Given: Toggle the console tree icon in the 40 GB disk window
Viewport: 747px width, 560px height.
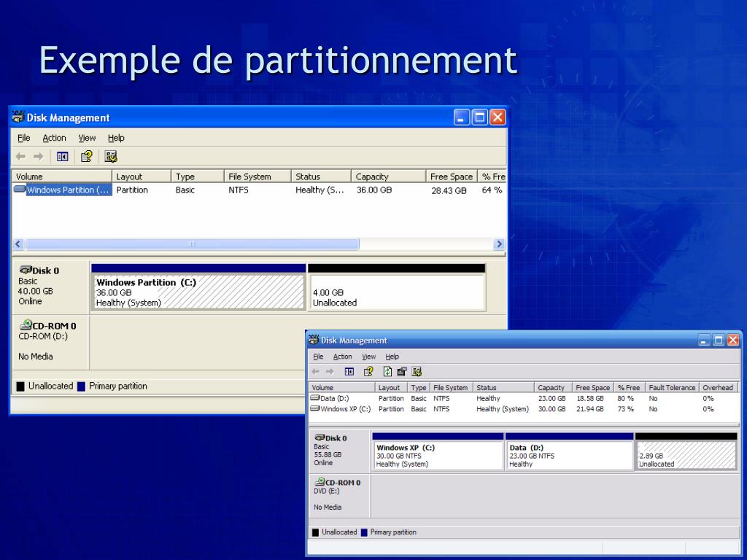Looking at the screenshot, I should (63, 156).
